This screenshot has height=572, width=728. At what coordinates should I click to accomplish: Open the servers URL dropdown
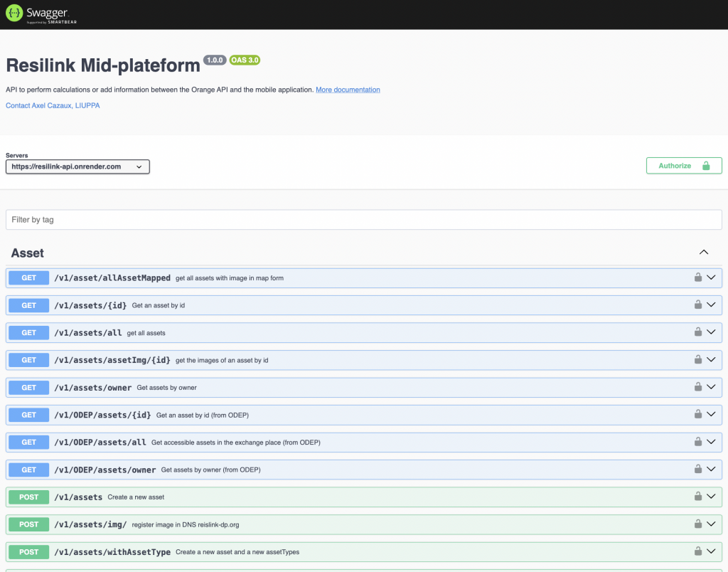point(77,166)
